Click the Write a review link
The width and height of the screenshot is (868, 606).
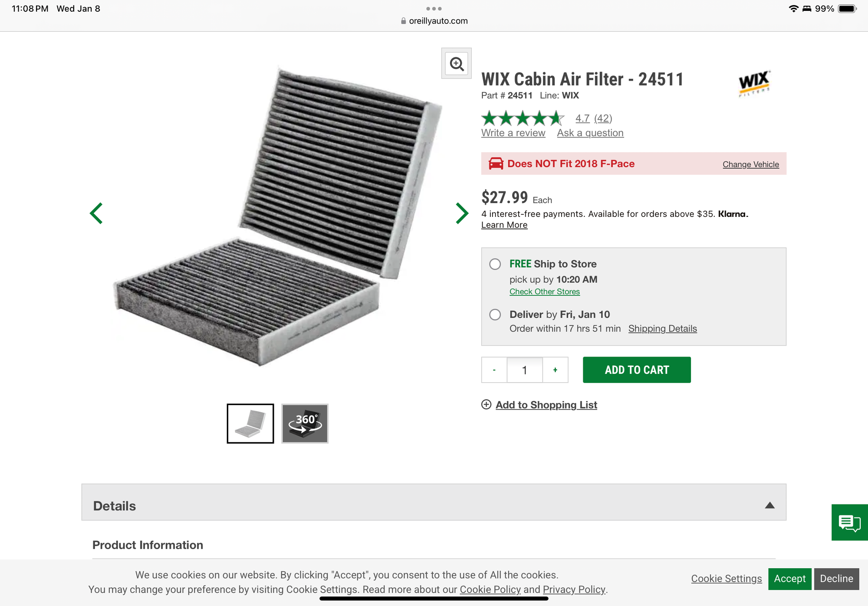click(513, 133)
